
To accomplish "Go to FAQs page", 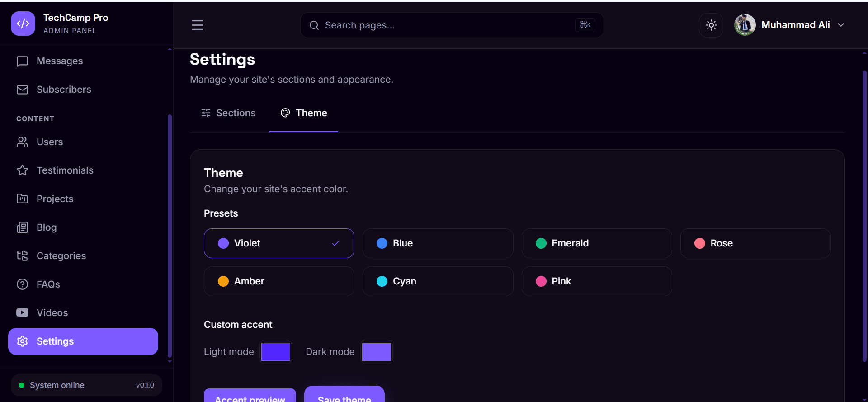I will (x=83, y=284).
